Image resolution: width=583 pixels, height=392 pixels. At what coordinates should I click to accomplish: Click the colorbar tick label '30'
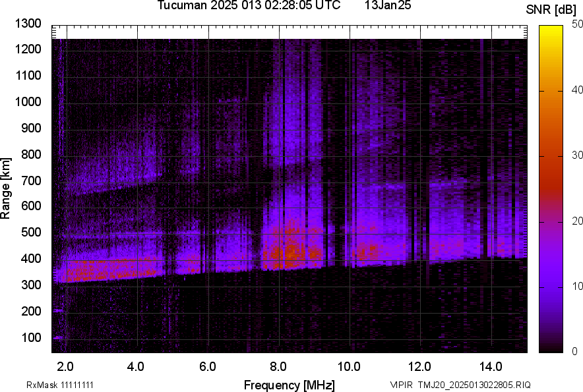click(x=578, y=155)
